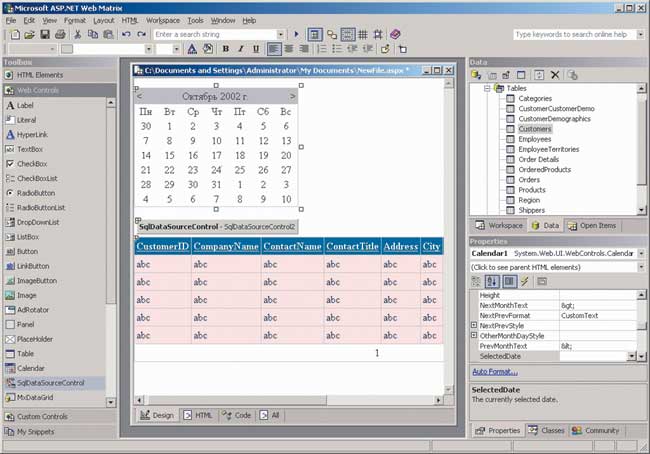Open the Tools menu
The height and width of the screenshot is (454, 650).
(x=195, y=20)
